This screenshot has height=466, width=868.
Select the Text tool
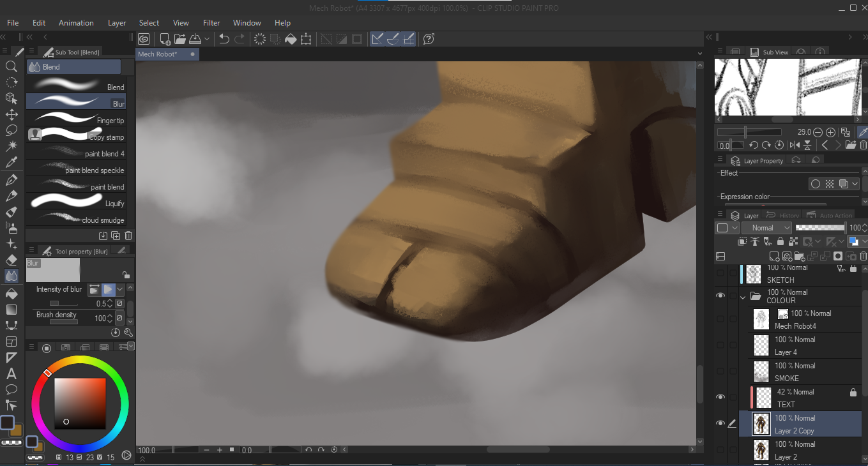click(11, 374)
